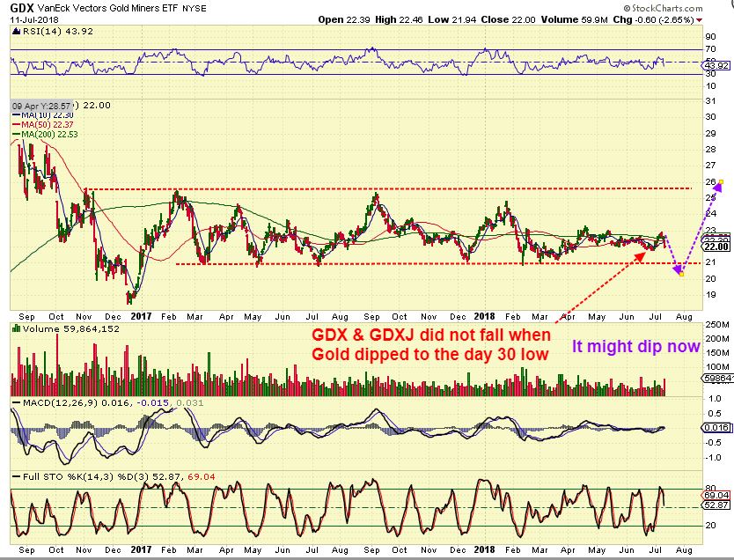
Task: Click the red 69.04 stochastic value tag
Action: tap(716, 496)
